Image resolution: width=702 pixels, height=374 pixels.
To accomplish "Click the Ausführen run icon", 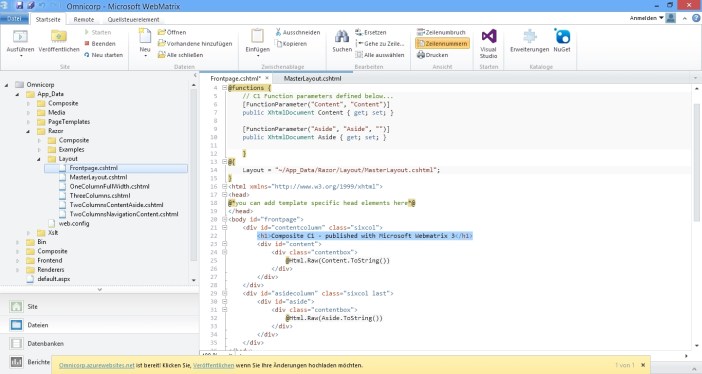I will 20,36.
